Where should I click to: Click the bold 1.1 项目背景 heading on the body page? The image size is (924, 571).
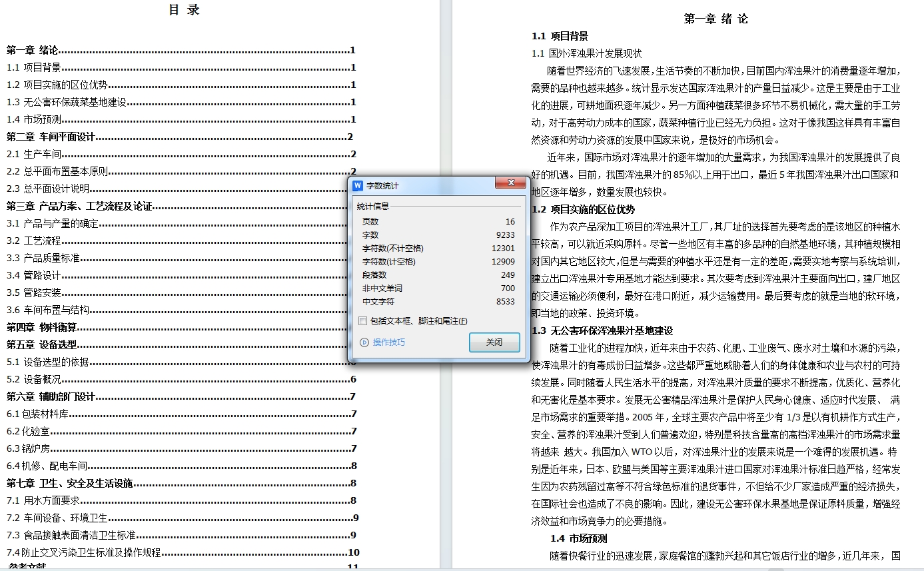[560, 36]
